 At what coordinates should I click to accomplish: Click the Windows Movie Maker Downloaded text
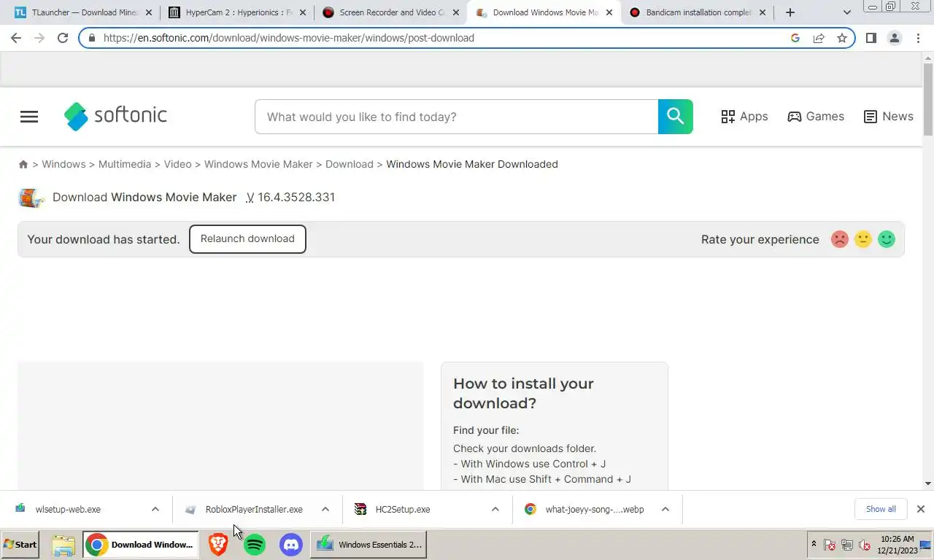click(472, 164)
